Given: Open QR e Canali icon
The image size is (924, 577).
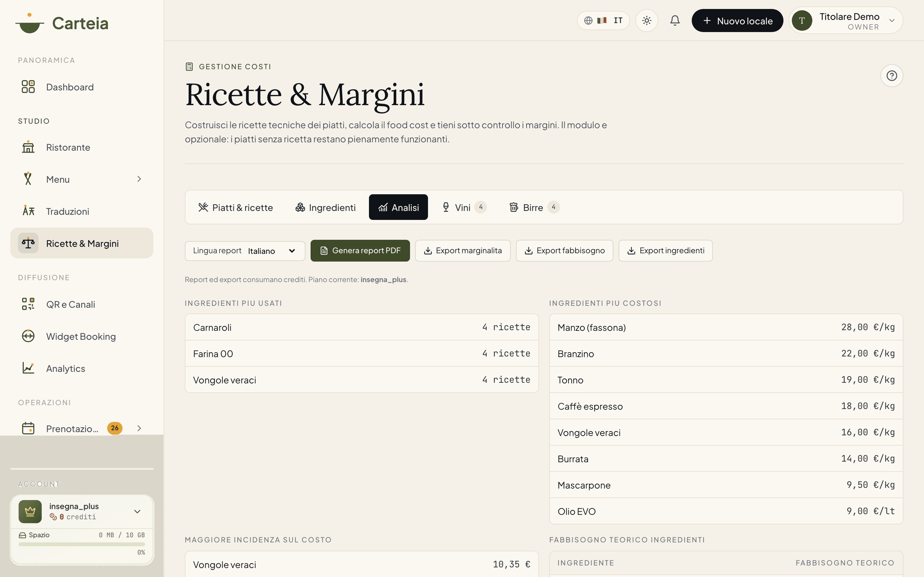Looking at the screenshot, I should coord(28,304).
